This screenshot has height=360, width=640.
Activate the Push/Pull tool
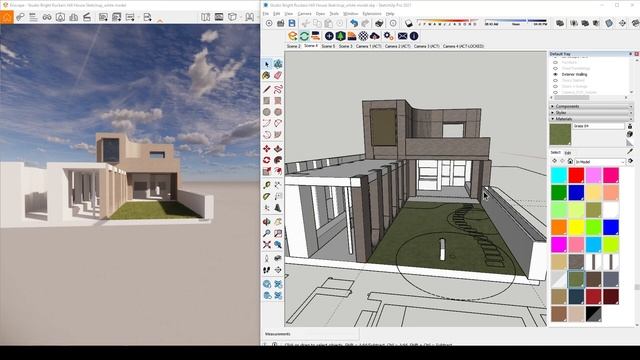(x=278, y=149)
